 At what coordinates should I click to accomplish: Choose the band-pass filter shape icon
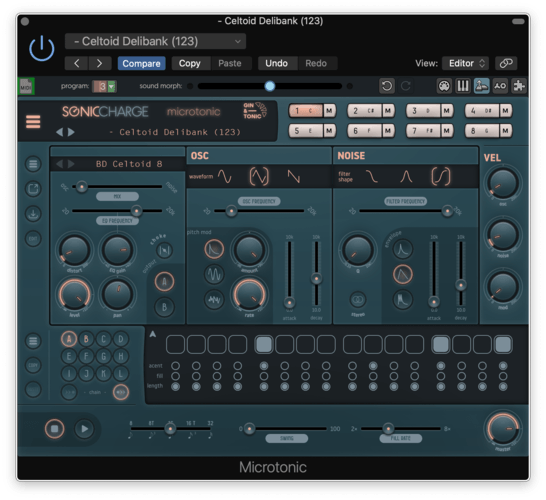406,176
